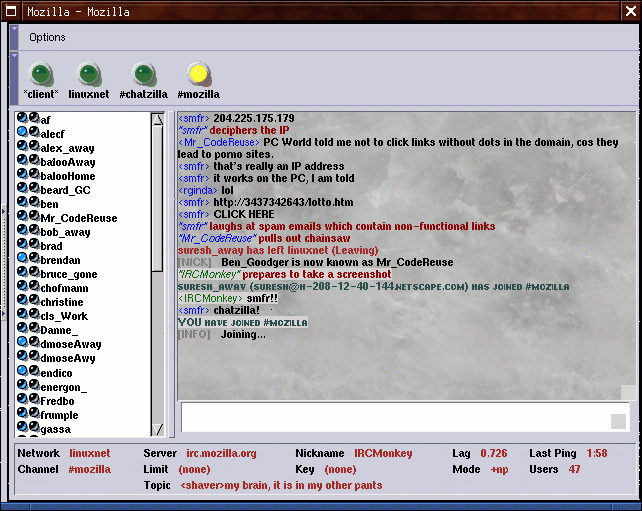Click the first status icon beside brendan

(22, 258)
